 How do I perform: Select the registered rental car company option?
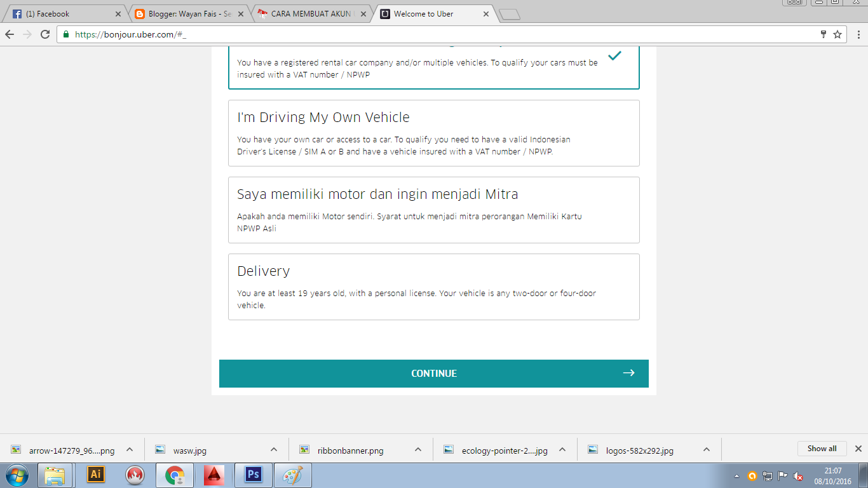(x=434, y=67)
